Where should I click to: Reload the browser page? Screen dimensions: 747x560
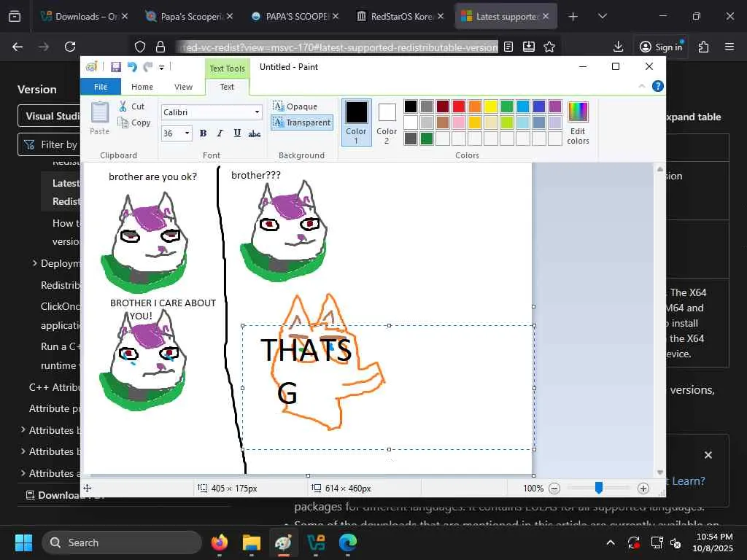70,47
